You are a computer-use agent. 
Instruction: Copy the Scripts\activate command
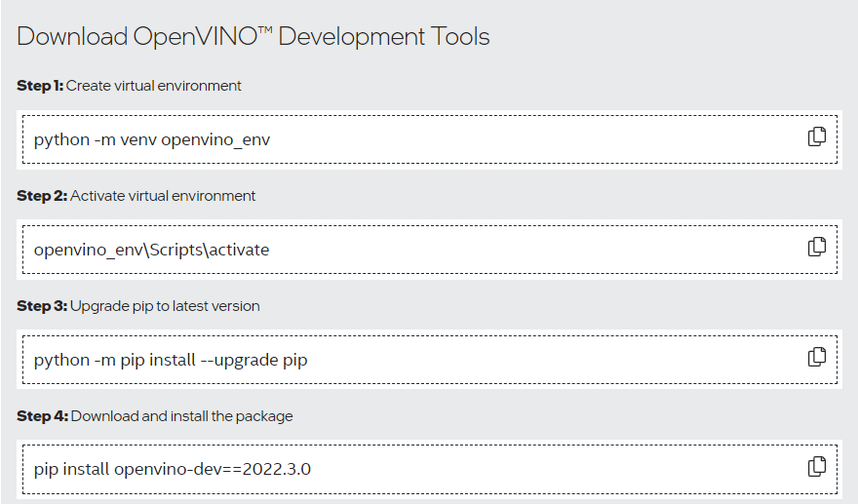(x=816, y=248)
